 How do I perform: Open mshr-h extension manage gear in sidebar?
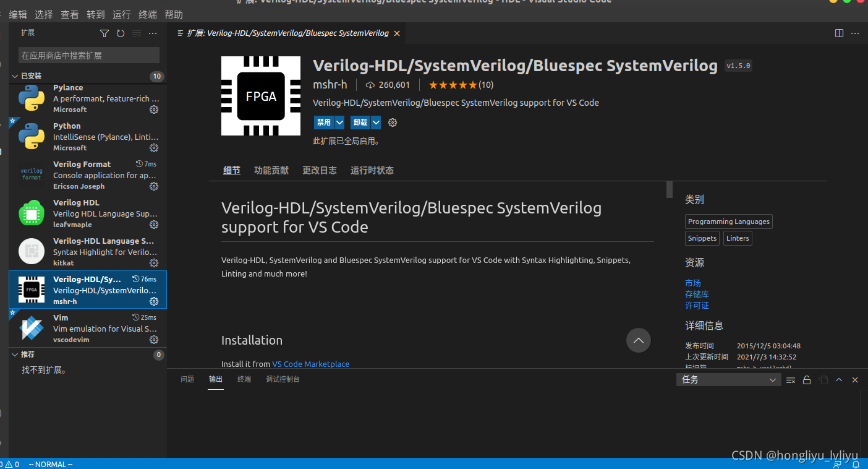pos(154,301)
